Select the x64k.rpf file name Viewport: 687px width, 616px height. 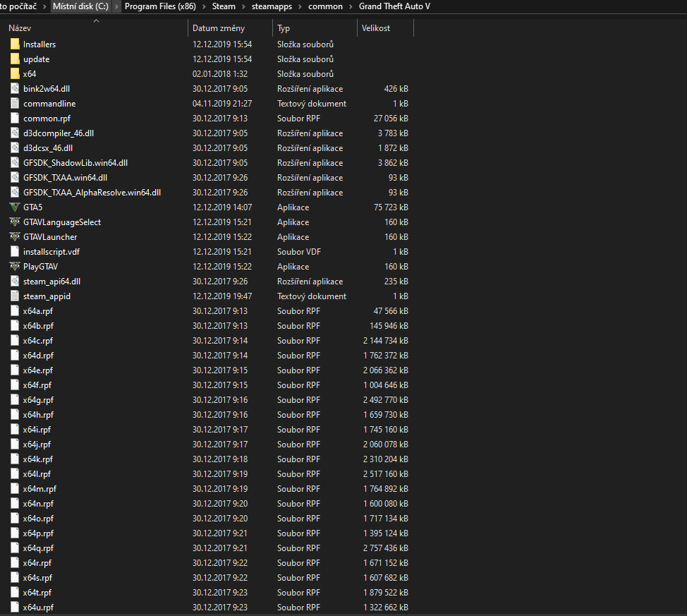coord(38,459)
